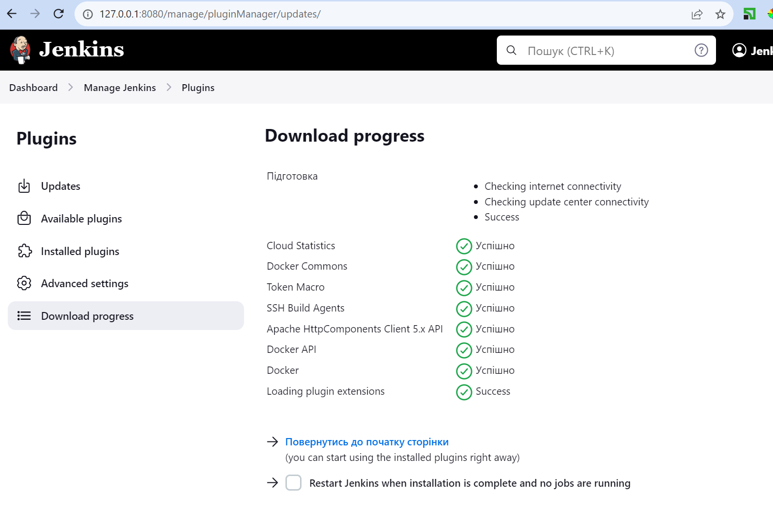
Task: Click the green extension icon in browser toolbar
Action: pyautogui.click(x=749, y=14)
